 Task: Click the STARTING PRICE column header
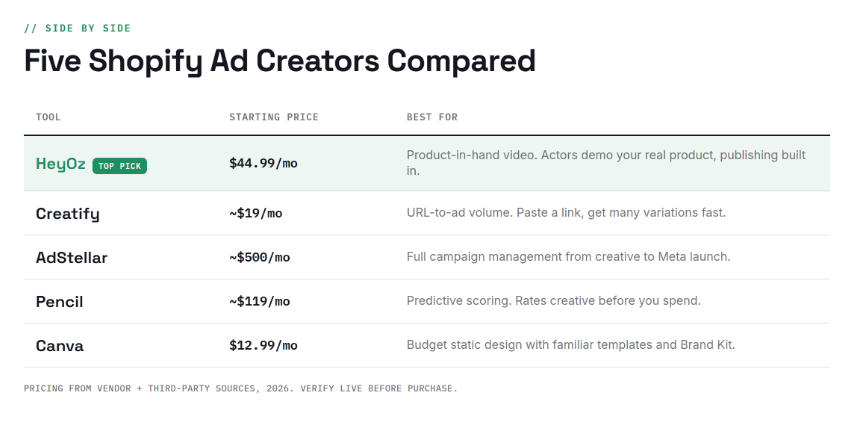point(274,117)
